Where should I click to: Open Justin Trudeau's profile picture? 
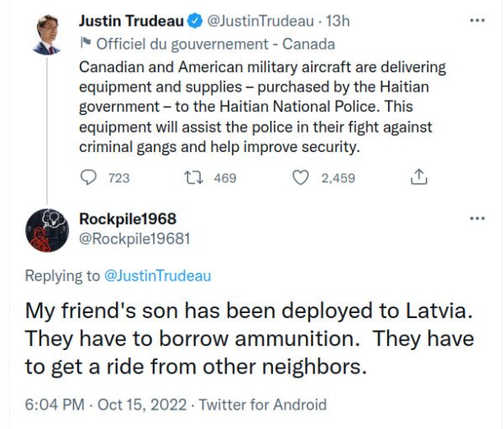point(47,34)
